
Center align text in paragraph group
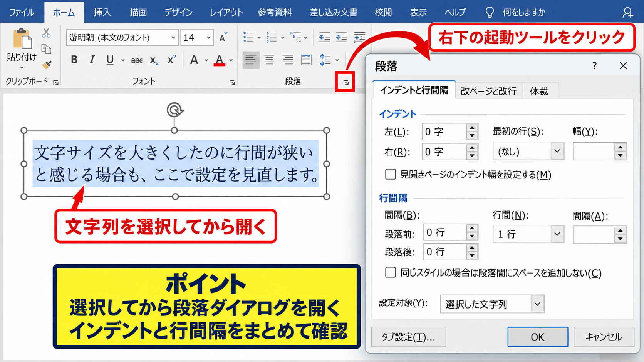coord(269,60)
